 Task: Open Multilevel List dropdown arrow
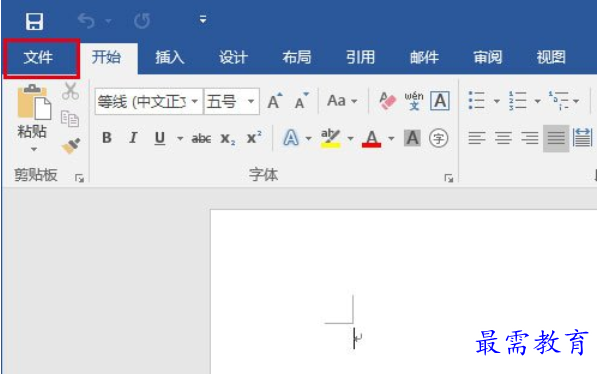576,101
